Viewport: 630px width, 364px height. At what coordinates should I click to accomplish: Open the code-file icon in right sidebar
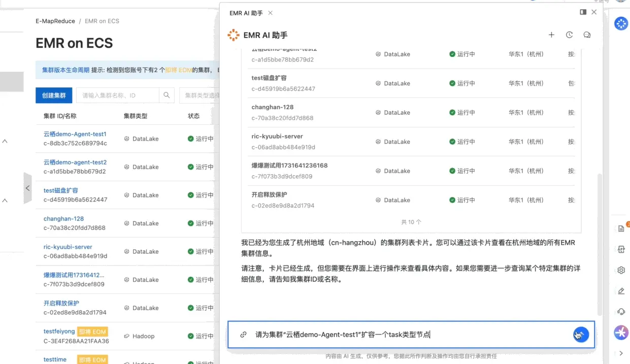coord(621,249)
